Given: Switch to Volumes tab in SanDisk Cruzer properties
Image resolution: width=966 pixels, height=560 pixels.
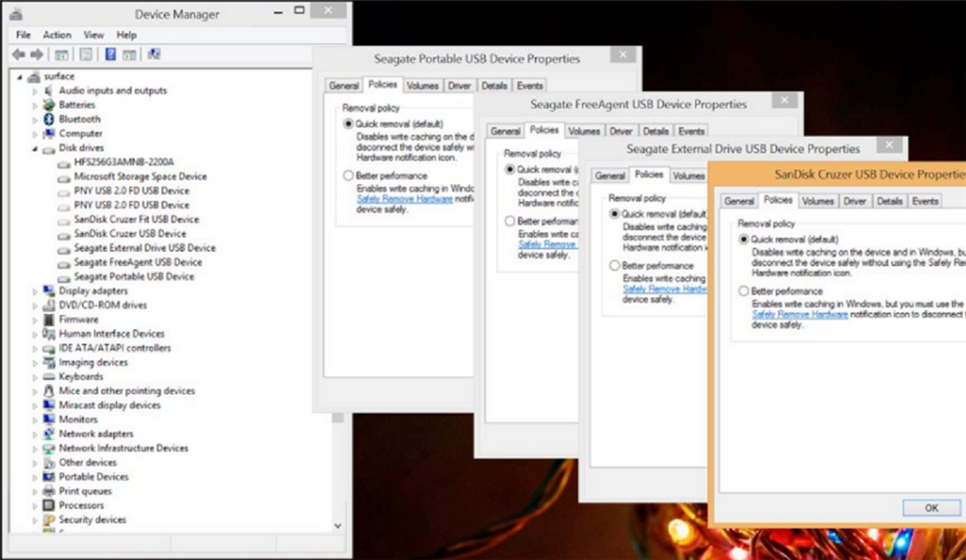Looking at the screenshot, I should click(x=818, y=201).
